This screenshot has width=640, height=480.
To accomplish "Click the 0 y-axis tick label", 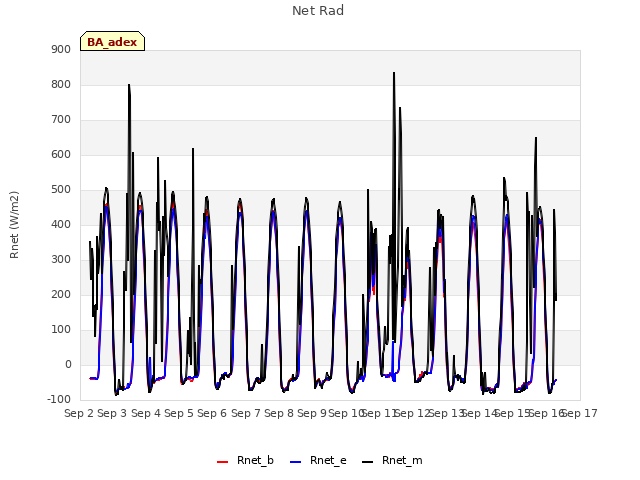I will pos(68,365).
